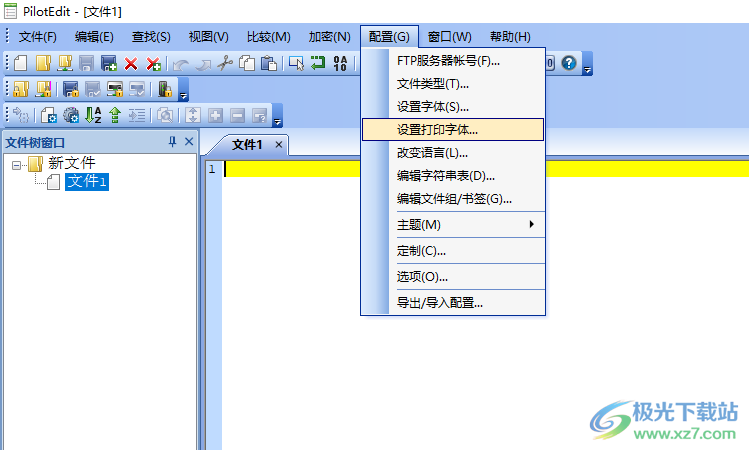Viewport: 749px width, 450px height.
Task: Choose 选项(O)... menu entry
Action: tap(453, 276)
